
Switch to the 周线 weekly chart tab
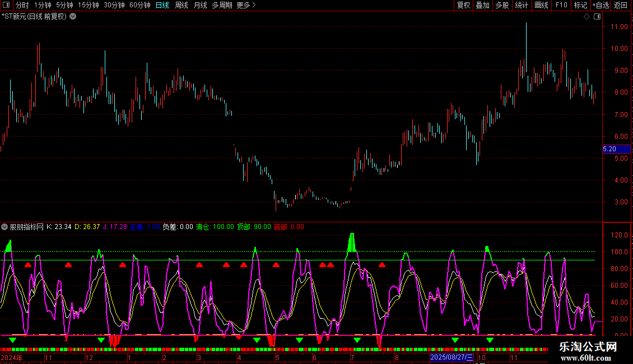tap(181, 5)
